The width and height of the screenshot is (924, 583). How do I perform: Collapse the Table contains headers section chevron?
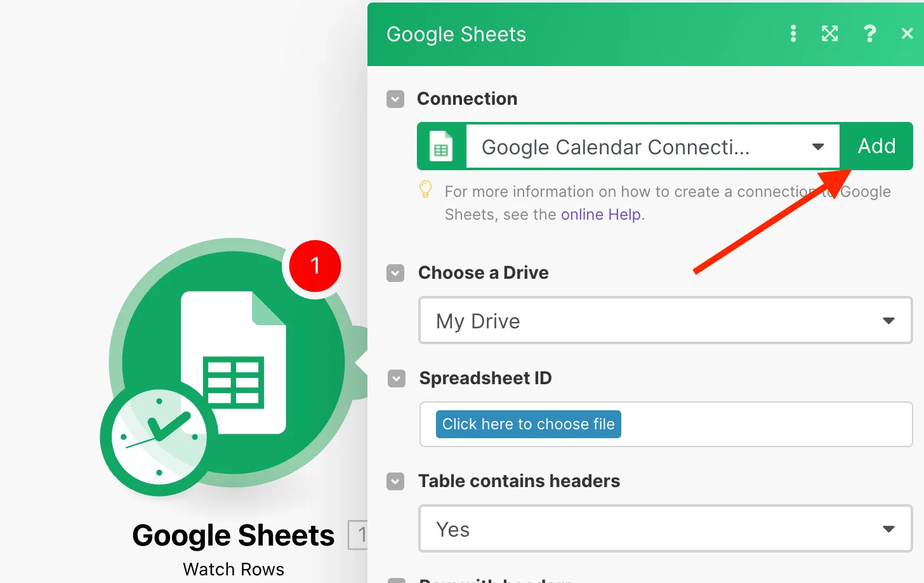tap(395, 481)
